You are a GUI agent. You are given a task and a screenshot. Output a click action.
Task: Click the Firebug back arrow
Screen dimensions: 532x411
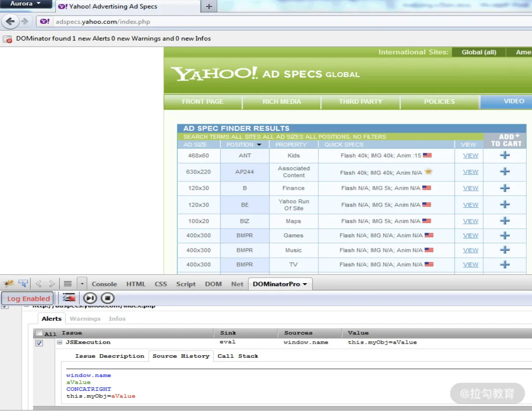point(39,284)
